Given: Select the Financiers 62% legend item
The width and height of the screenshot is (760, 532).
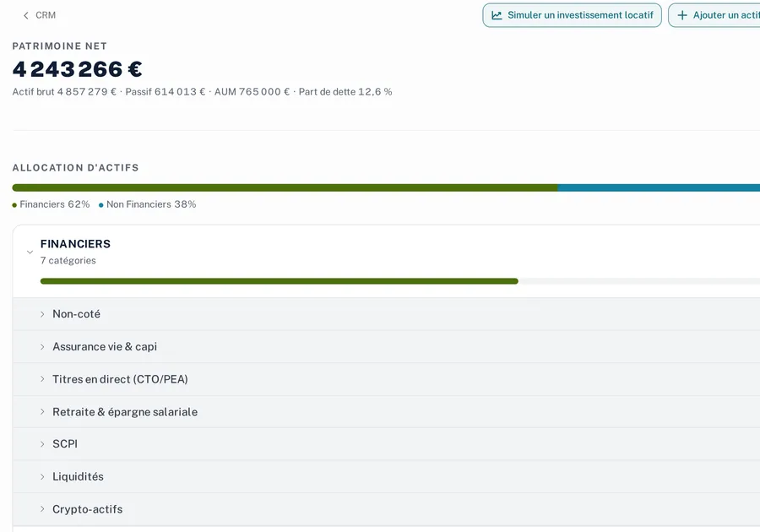Looking at the screenshot, I should (51, 204).
